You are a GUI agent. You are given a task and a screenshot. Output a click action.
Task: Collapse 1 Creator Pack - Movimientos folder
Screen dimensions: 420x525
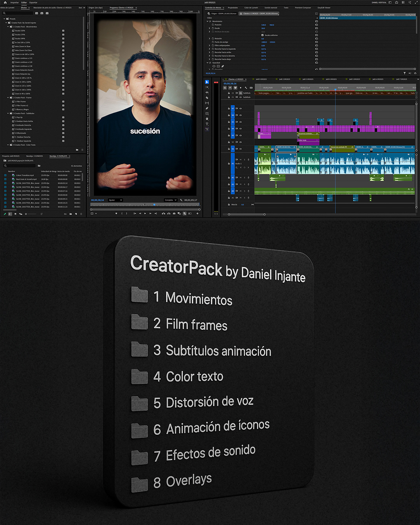click(x=8, y=26)
